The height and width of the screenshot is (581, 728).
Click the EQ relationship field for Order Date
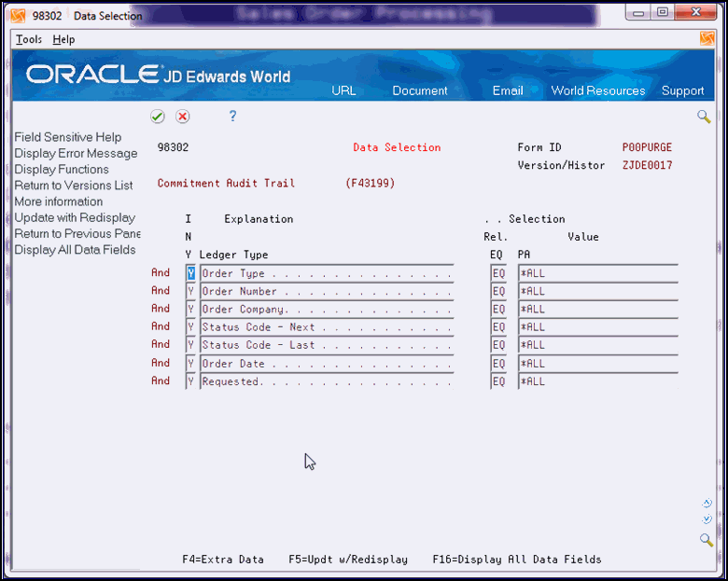pyautogui.click(x=498, y=364)
